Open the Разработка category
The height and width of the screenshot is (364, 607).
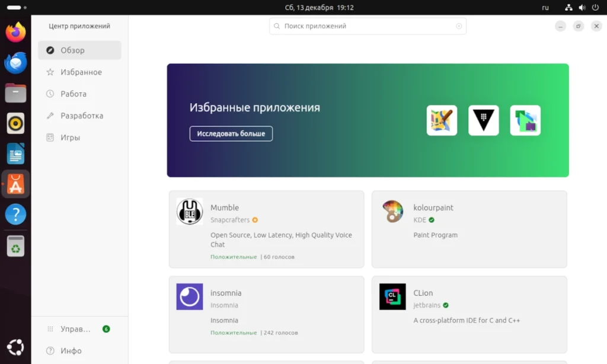point(79,116)
